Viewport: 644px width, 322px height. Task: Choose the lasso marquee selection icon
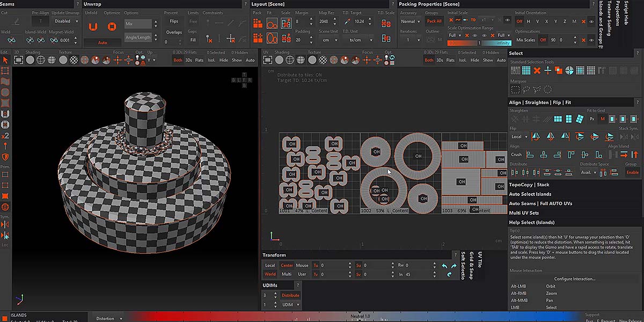(526, 90)
